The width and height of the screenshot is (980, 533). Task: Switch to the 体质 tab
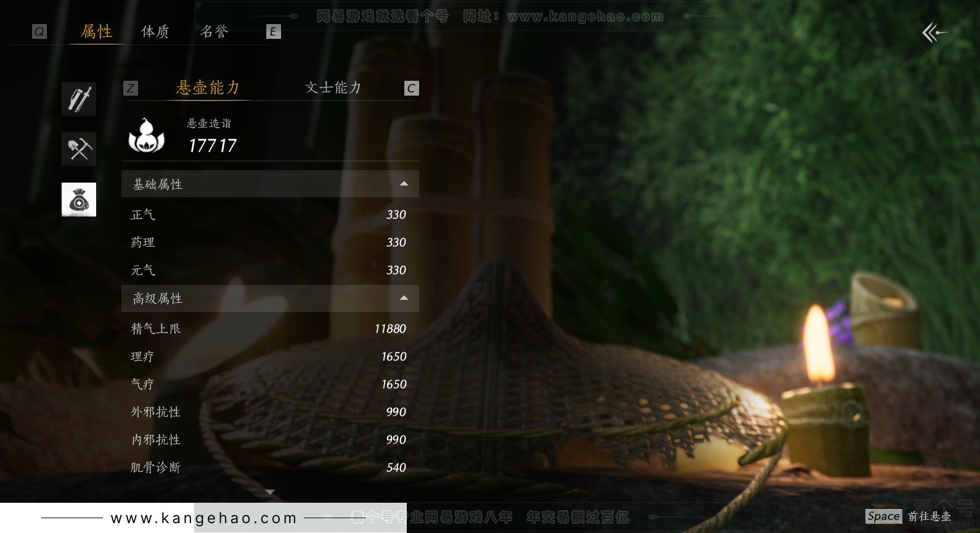[155, 31]
